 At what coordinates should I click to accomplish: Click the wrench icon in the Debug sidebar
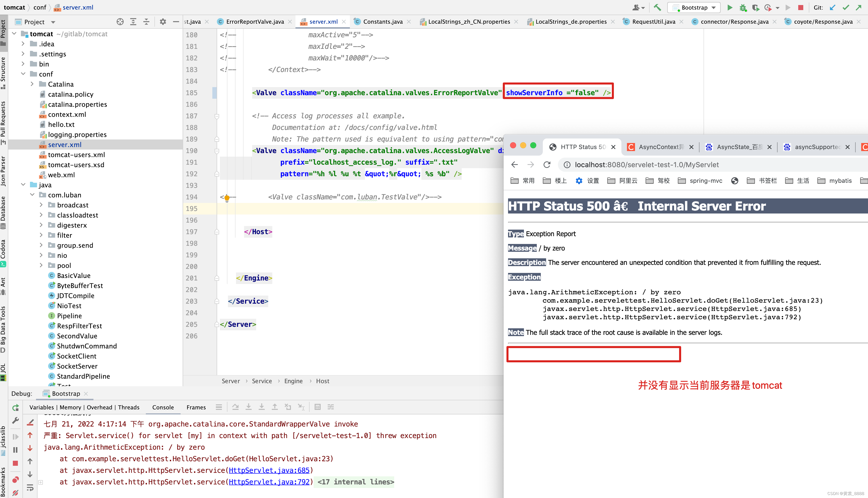(15, 421)
